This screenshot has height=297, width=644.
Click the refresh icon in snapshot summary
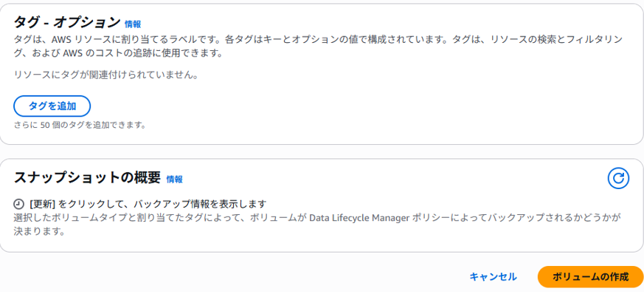click(618, 179)
